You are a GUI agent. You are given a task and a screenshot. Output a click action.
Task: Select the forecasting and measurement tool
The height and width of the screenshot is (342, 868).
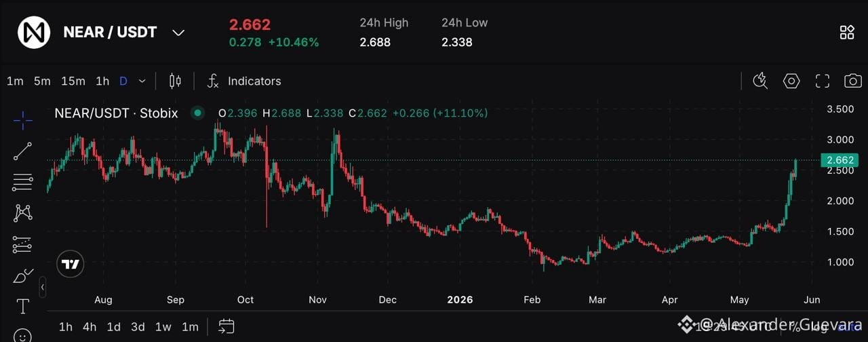[x=23, y=244]
